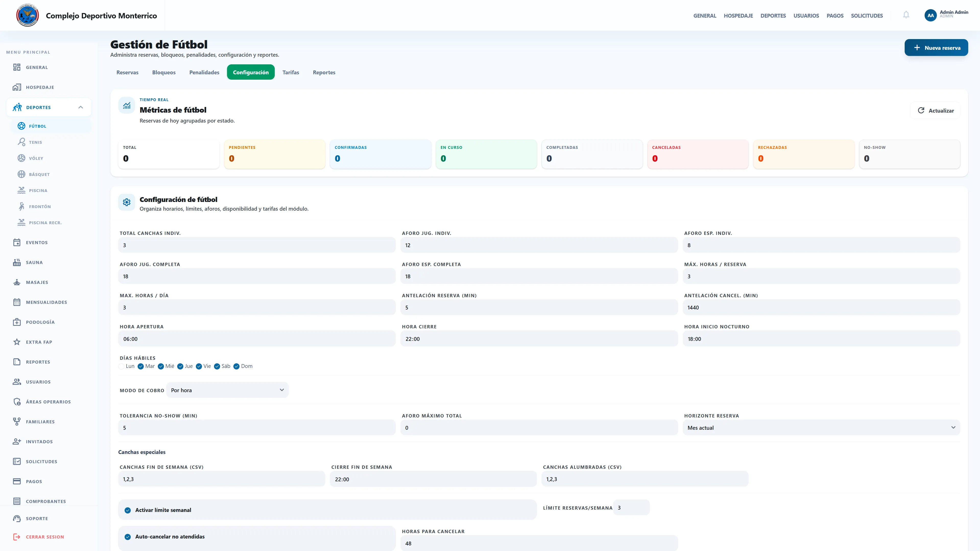Image resolution: width=980 pixels, height=551 pixels.
Task: Click the Podología medical kit icon
Action: pyautogui.click(x=17, y=322)
